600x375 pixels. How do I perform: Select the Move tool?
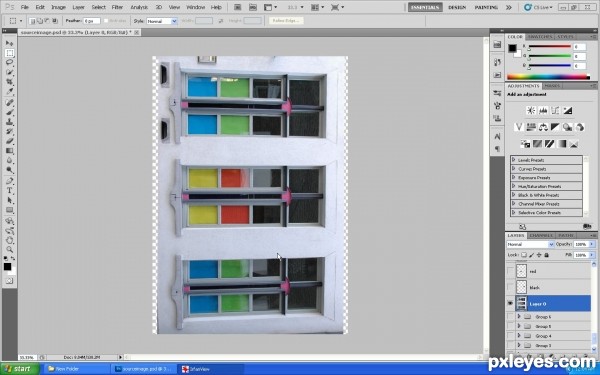tap(10, 43)
